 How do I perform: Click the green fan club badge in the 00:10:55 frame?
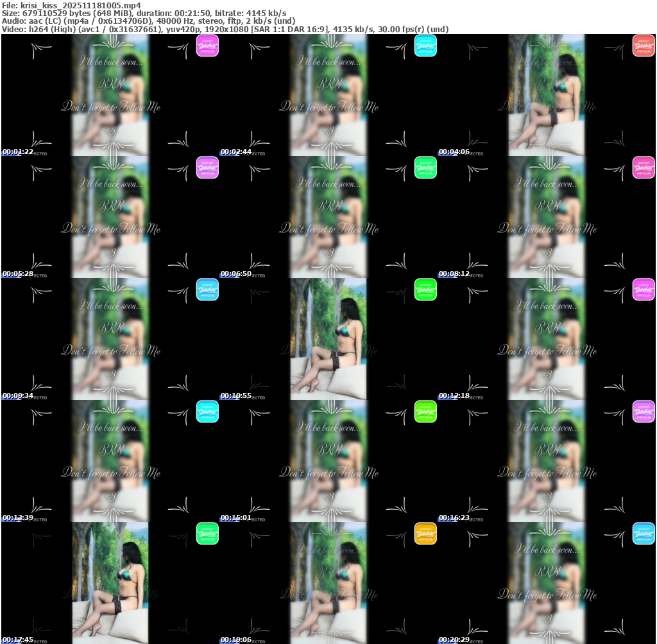tap(425, 290)
